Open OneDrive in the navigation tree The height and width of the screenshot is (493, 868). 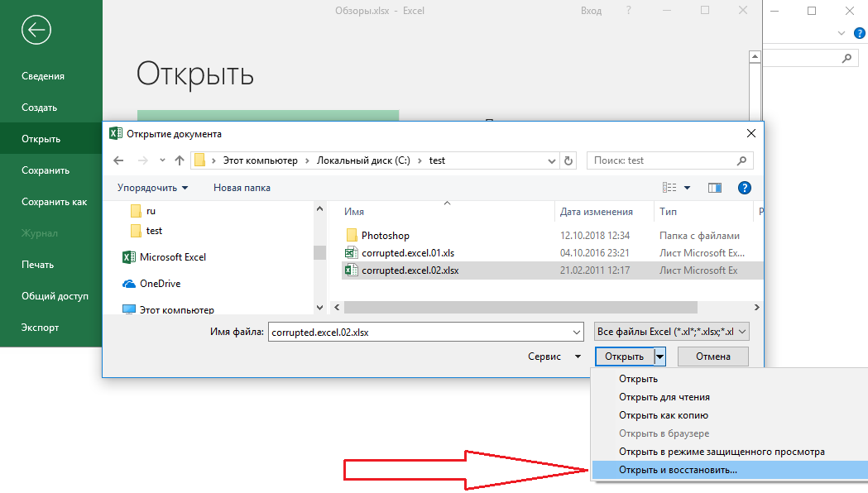click(151, 283)
